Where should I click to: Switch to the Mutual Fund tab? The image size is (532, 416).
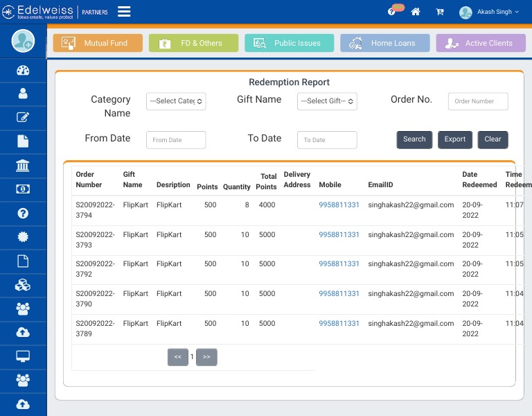click(98, 43)
